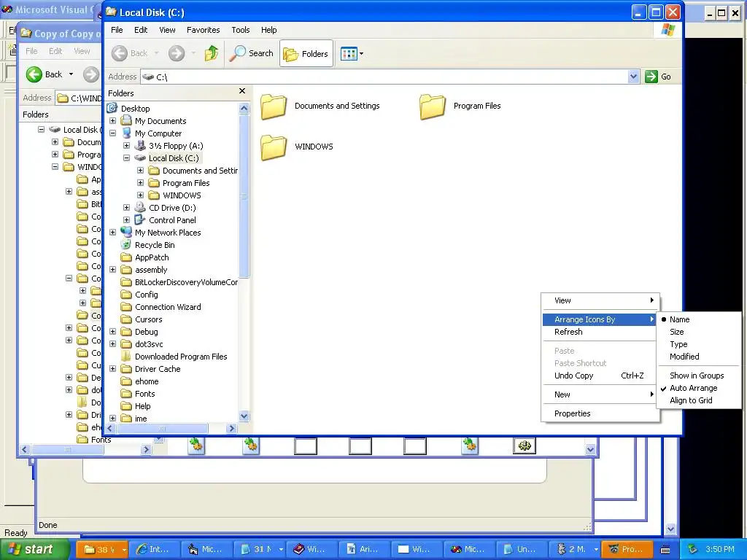Expand Control Panel tree node
The width and height of the screenshot is (747, 560).
point(127,220)
